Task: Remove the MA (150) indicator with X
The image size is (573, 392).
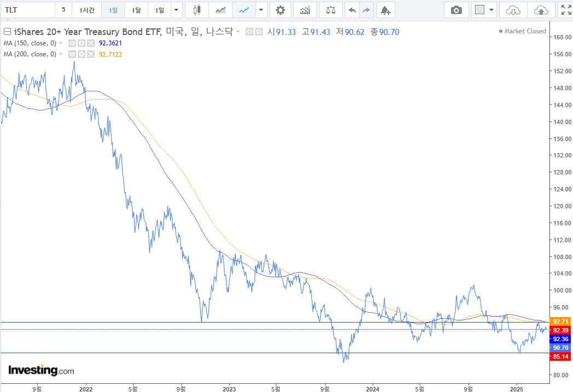Action: pos(91,43)
